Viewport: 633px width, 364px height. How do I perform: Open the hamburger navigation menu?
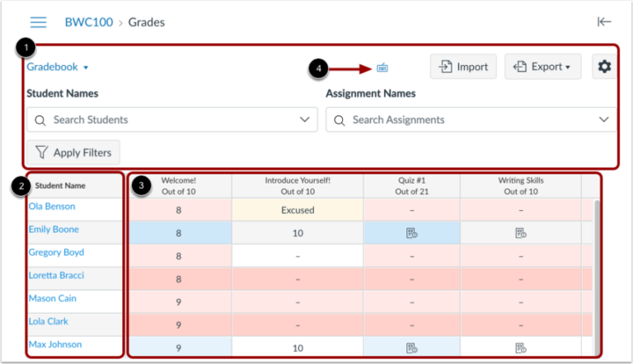tap(38, 22)
